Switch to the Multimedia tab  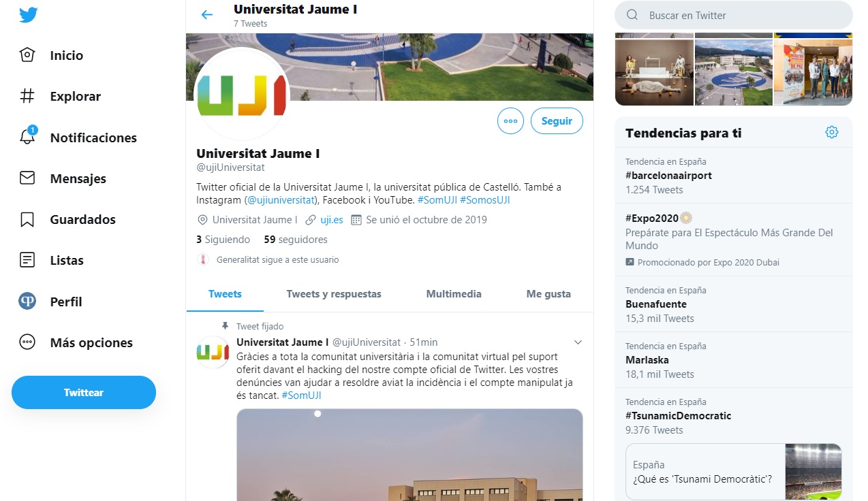[454, 294]
